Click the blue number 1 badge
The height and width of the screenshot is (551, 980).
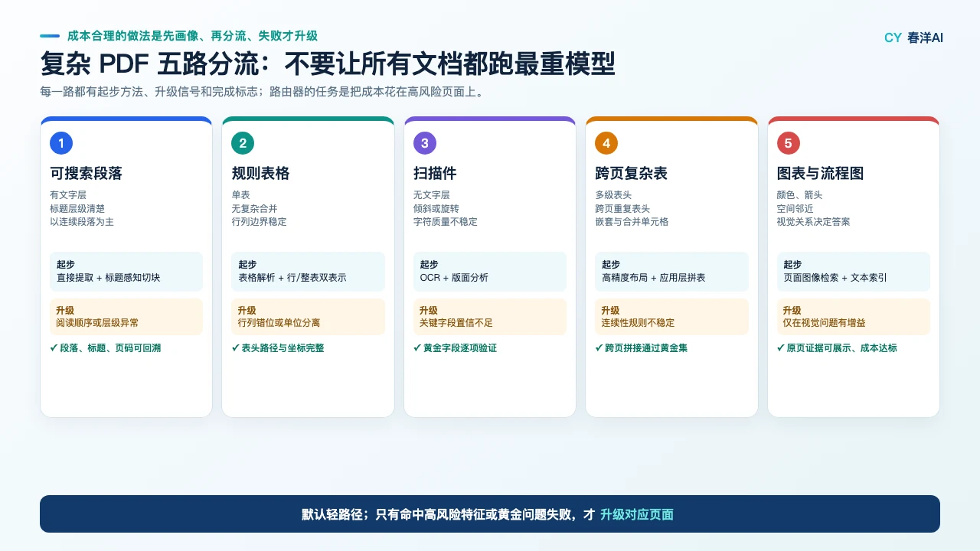click(61, 143)
